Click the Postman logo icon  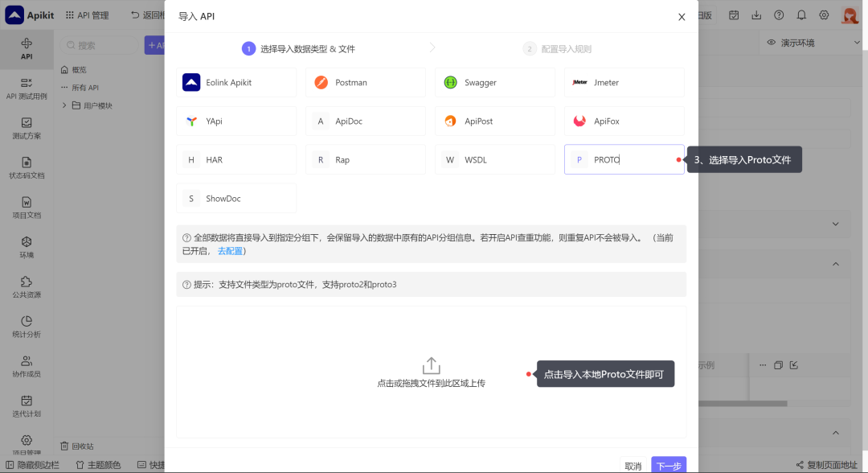pyautogui.click(x=321, y=83)
